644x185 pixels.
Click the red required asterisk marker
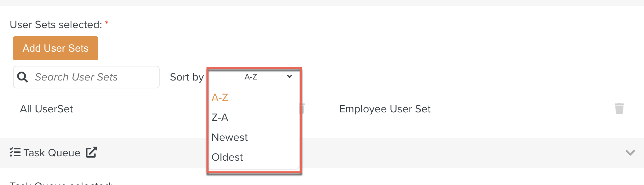coord(107,23)
